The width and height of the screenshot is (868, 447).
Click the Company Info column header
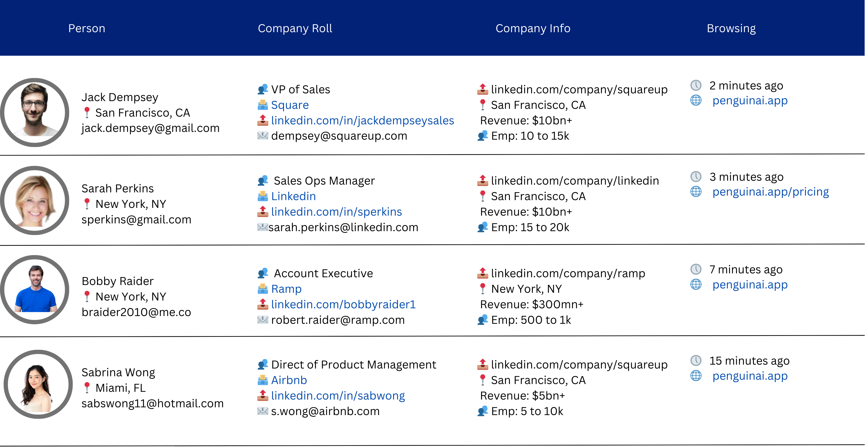pyautogui.click(x=533, y=28)
